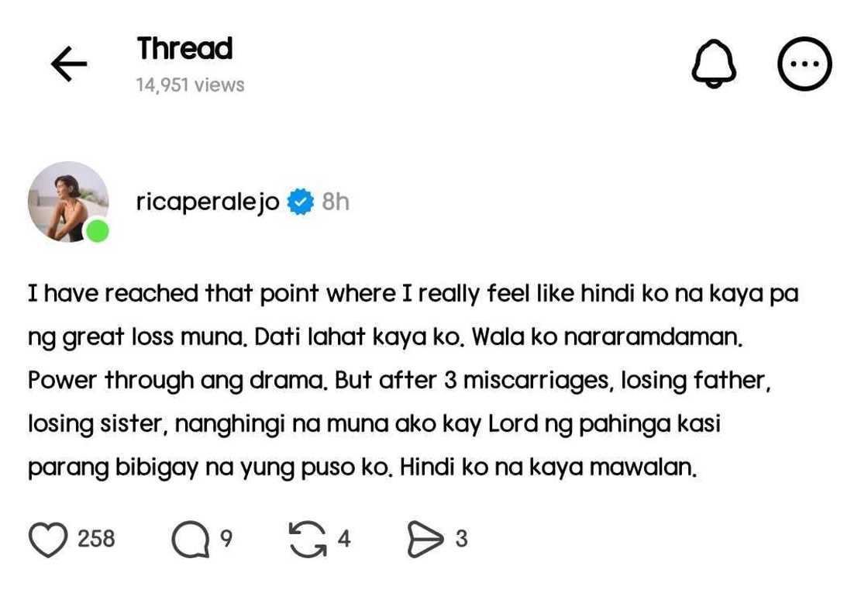868x590 pixels.
Task: Open notifications with the bell icon
Action: pos(713,64)
